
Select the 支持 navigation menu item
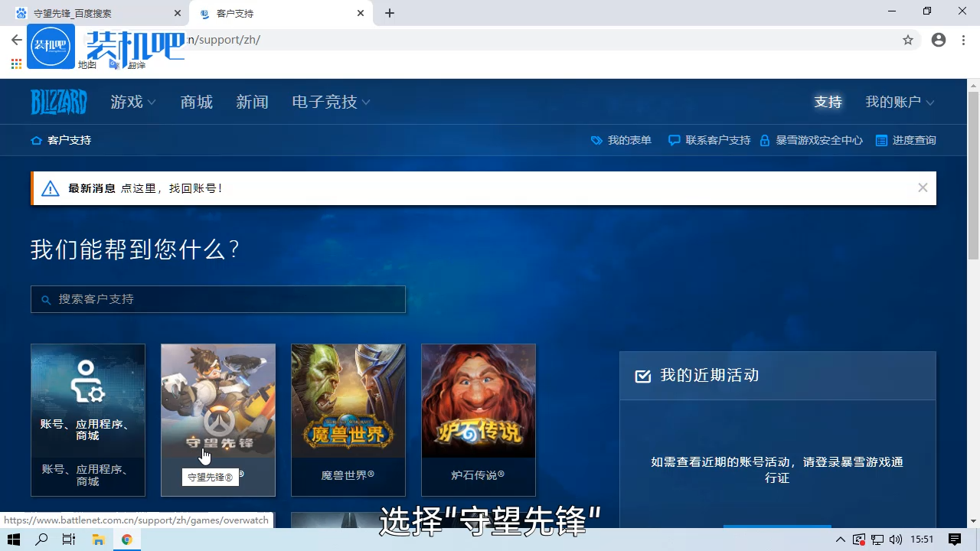click(828, 101)
